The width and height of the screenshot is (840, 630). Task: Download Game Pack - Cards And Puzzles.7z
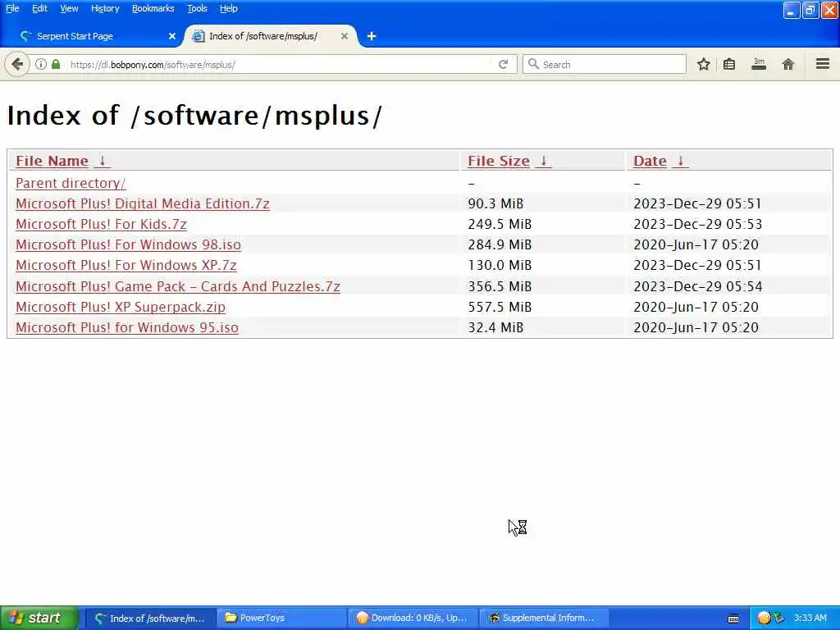coord(178,286)
